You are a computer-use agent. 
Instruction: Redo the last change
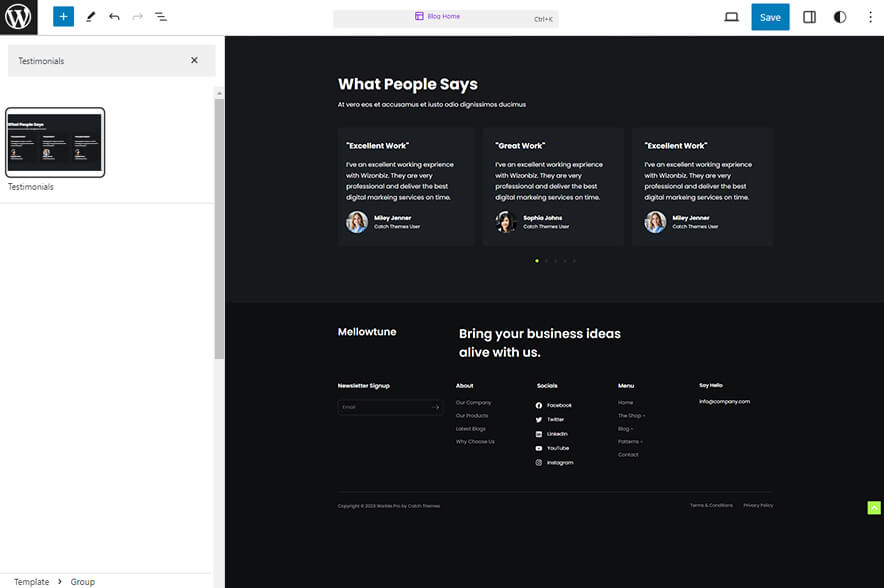coord(137,16)
